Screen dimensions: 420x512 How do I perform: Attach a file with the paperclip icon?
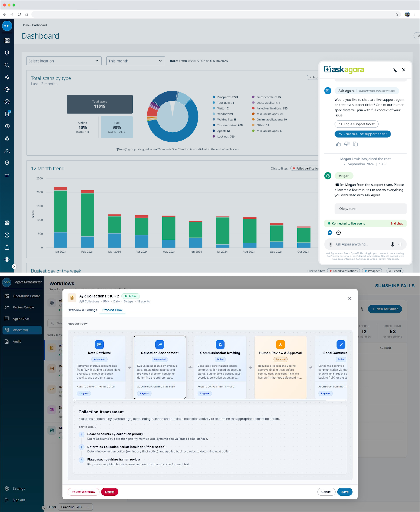[331, 244]
